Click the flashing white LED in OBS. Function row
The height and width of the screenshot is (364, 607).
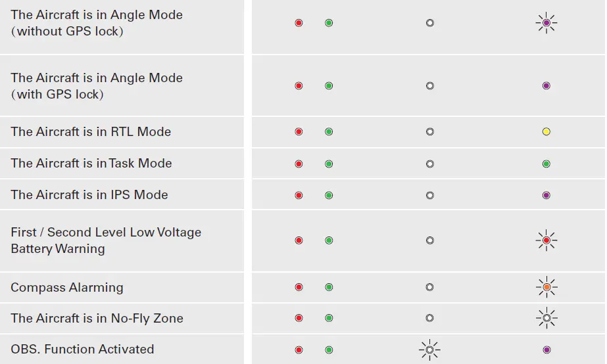[429, 350]
